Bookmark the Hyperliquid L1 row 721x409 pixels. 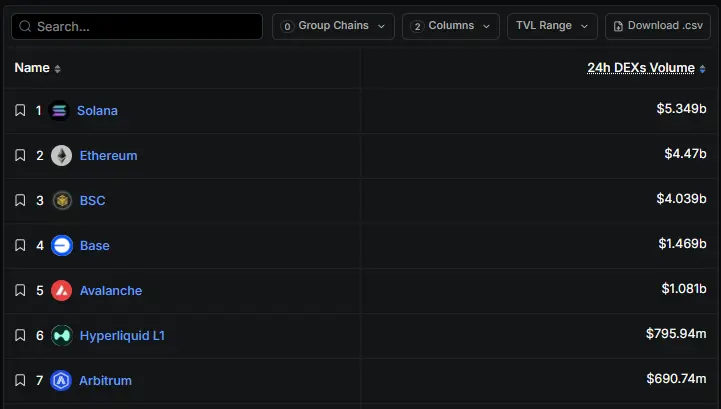tap(20, 335)
